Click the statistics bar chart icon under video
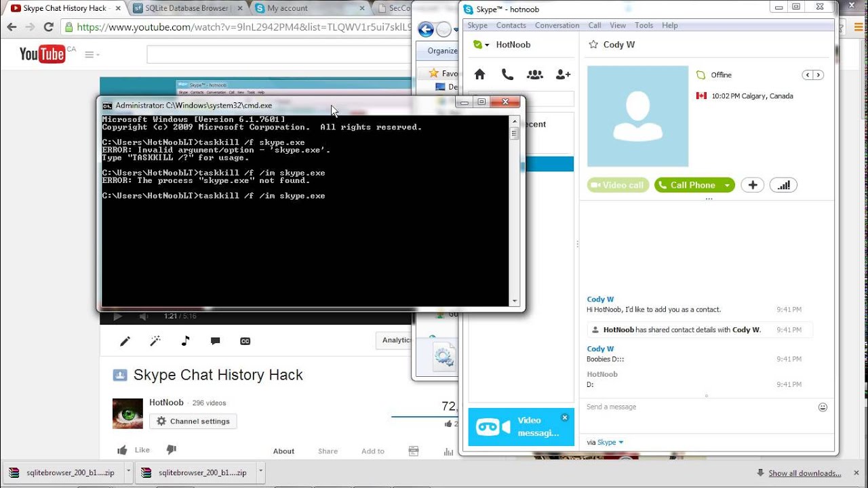 tap(448, 451)
